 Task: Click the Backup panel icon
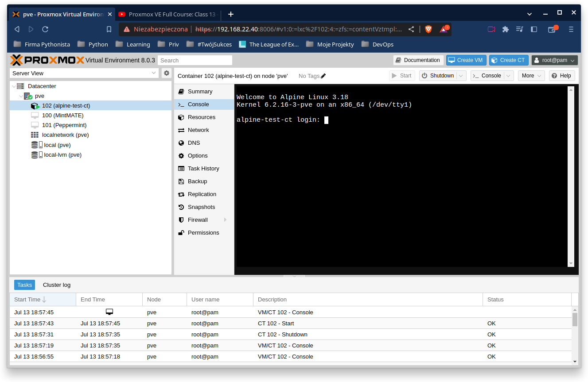182,181
